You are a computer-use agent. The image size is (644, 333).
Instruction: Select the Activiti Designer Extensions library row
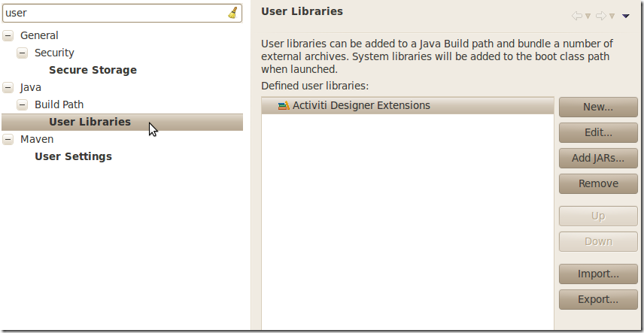(x=408, y=105)
